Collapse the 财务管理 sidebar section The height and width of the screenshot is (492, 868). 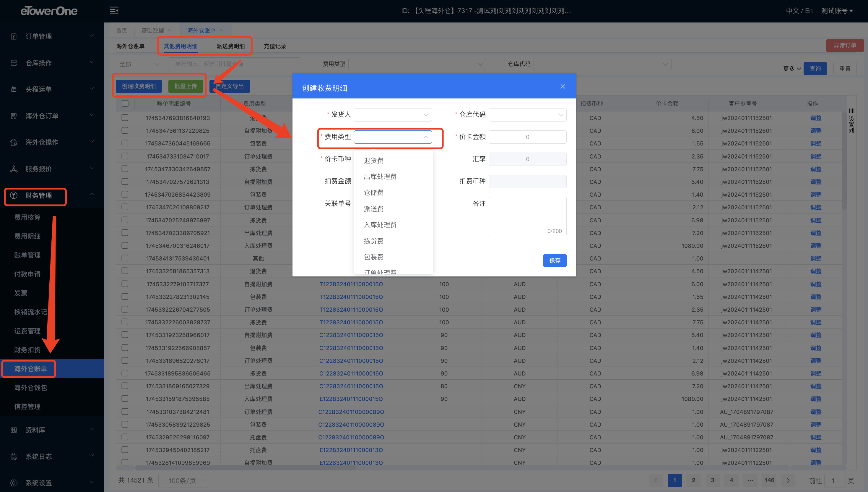(92, 194)
